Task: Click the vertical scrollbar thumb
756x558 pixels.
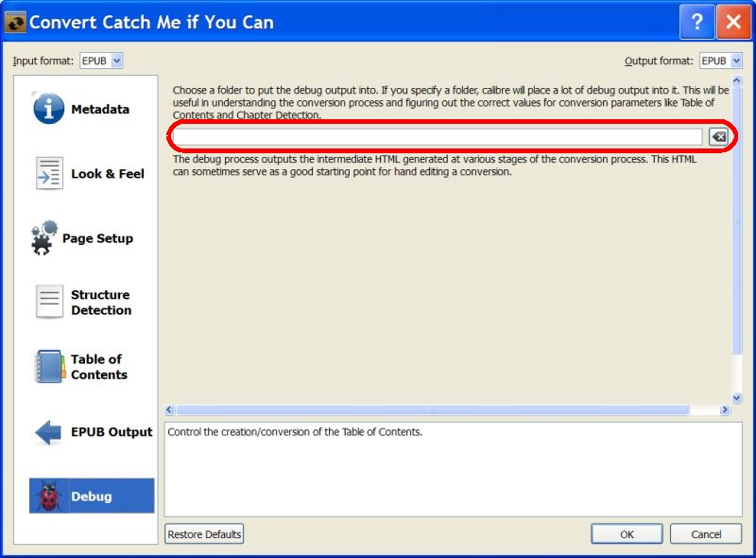Action: [737, 219]
